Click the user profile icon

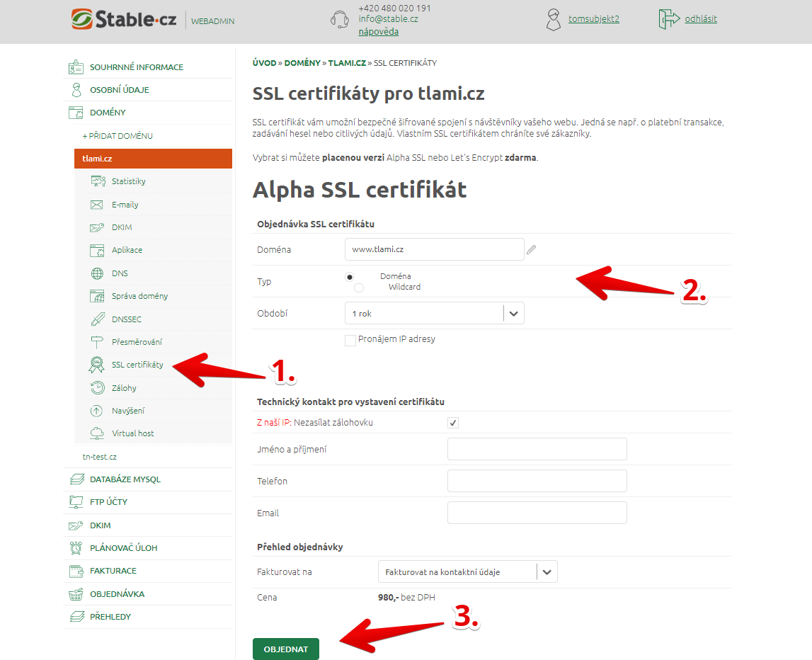pyautogui.click(x=554, y=20)
